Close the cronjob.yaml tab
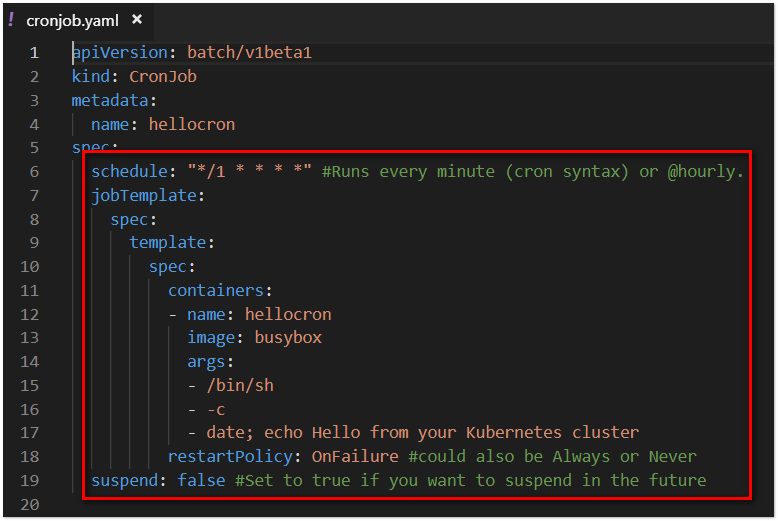778x521 pixels. [137, 20]
